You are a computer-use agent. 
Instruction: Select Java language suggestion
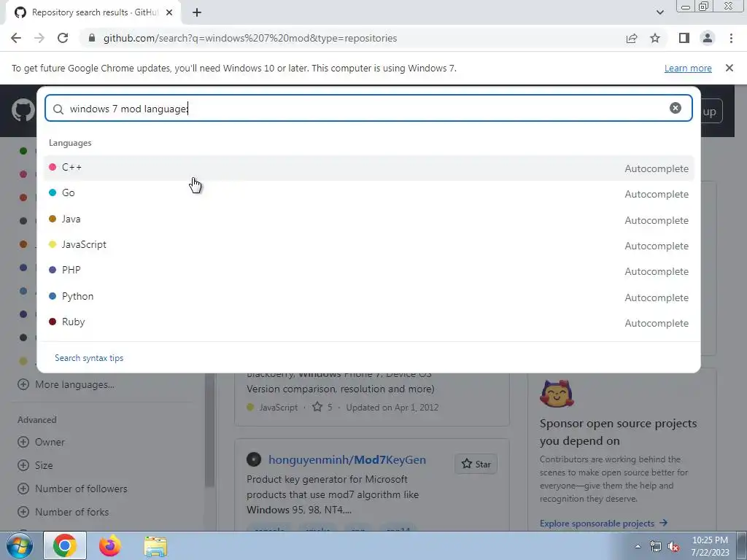[x=368, y=219]
